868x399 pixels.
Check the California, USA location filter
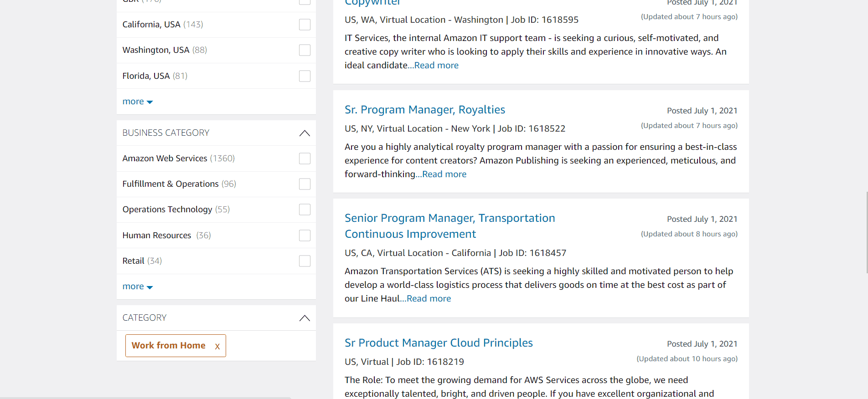(304, 24)
